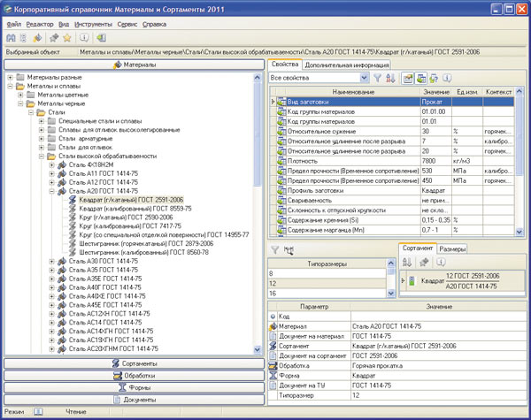Collapse the 'Сталь А20 ГОСТ 1414-75' node
The image size is (531, 420).
tap(52, 190)
